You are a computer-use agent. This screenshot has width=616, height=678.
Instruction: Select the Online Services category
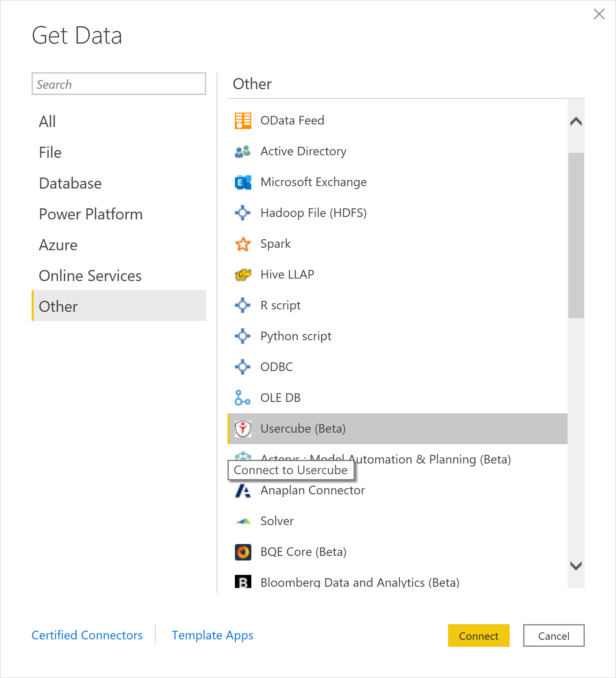(x=90, y=276)
